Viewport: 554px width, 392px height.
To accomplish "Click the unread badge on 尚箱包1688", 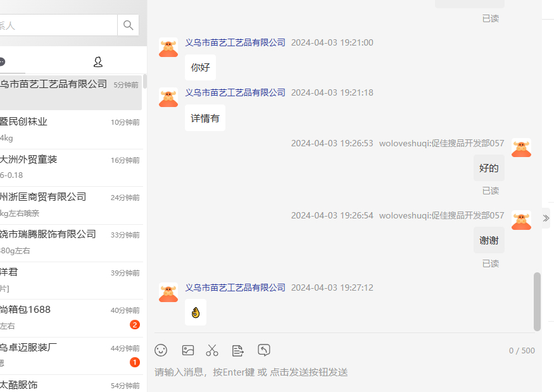I will click(x=134, y=325).
